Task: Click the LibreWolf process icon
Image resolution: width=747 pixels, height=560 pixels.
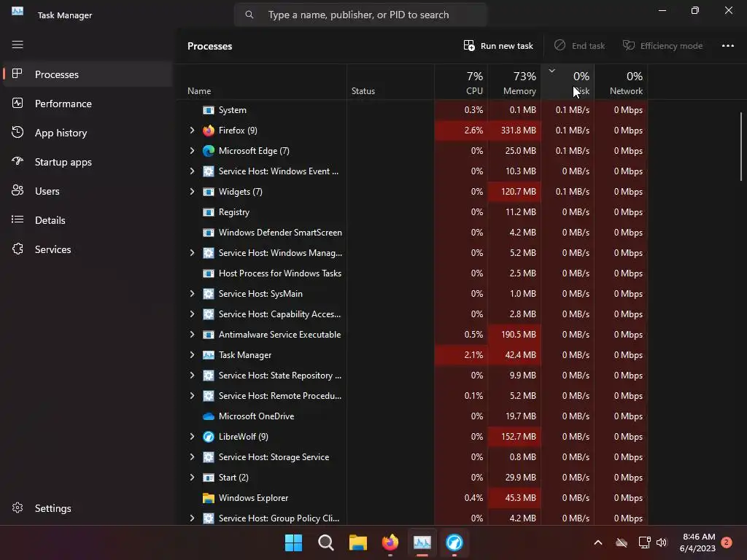Action: click(x=209, y=437)
